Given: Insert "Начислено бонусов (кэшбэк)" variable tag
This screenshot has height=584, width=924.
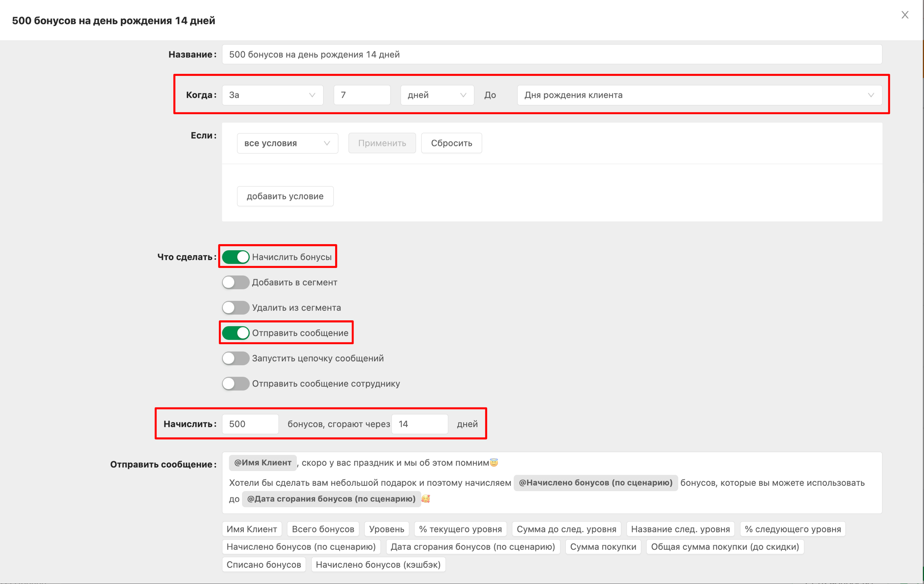Looking at the screenshot, I should tap(378, 564).
